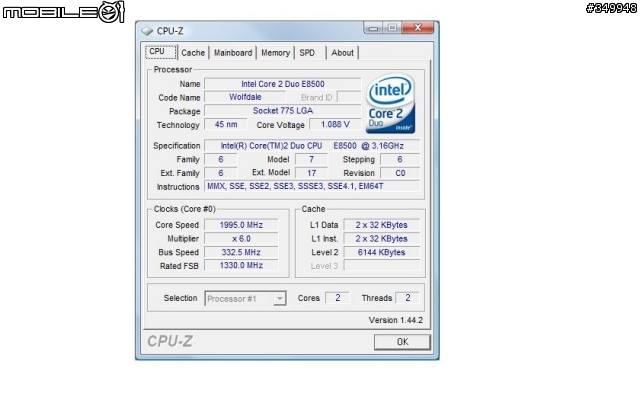Click the Code Name value Wolfdale
This screenshot has width=640, height=400.
[x=245, y=97]
